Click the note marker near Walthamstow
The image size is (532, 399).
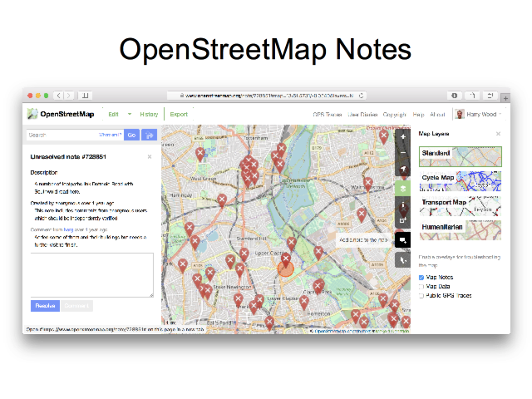367,184
